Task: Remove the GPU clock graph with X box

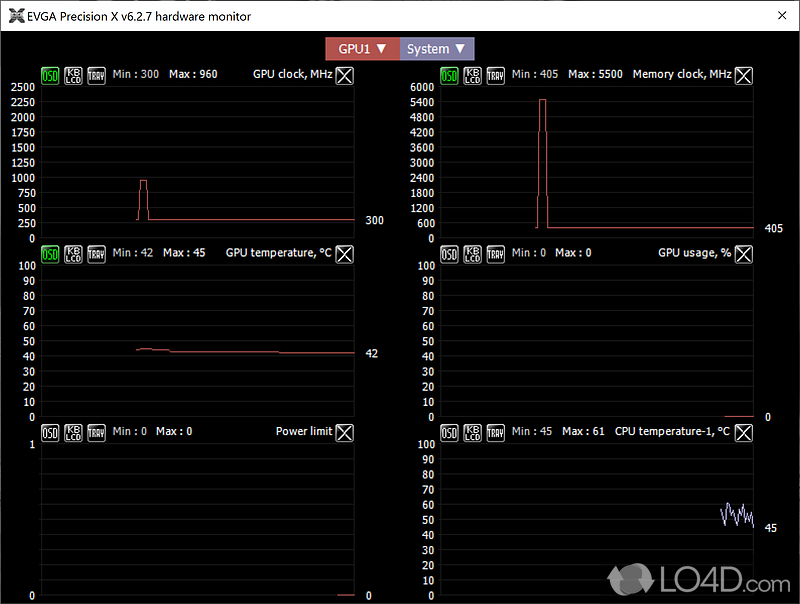Action: coord(345,76)
